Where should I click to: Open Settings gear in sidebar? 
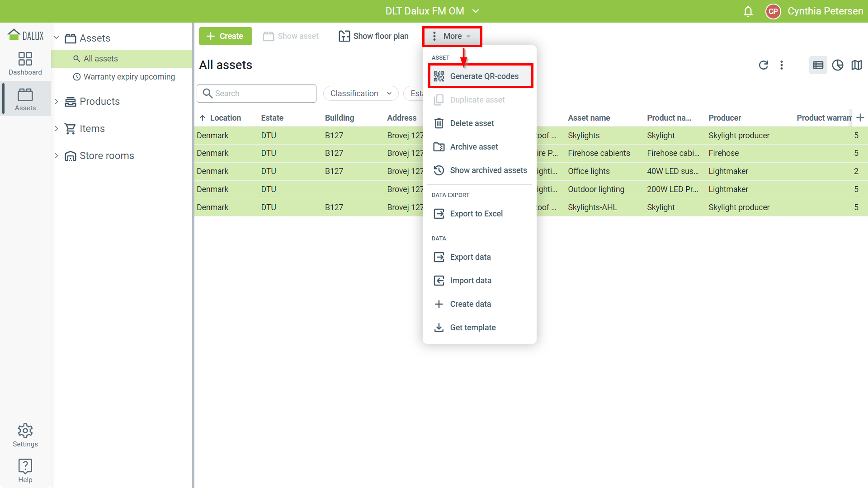[25, 435]
